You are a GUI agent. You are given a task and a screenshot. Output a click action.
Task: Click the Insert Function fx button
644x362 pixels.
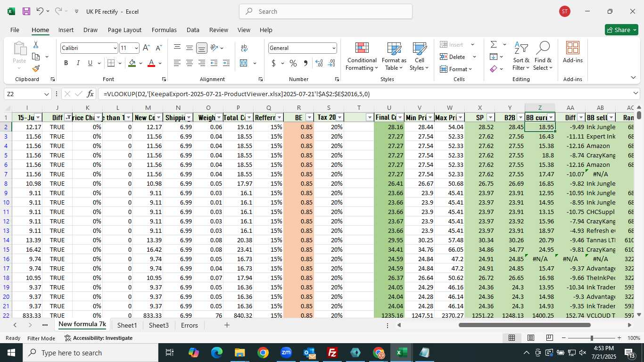coord(91,94)
